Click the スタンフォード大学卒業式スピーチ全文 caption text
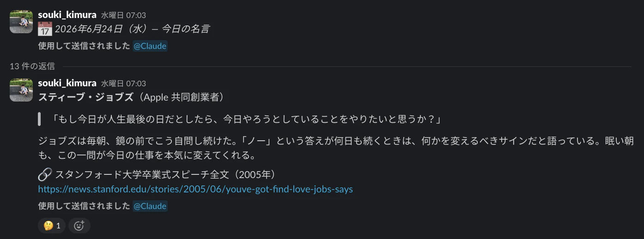644x239 pixels. click(165, 174)
